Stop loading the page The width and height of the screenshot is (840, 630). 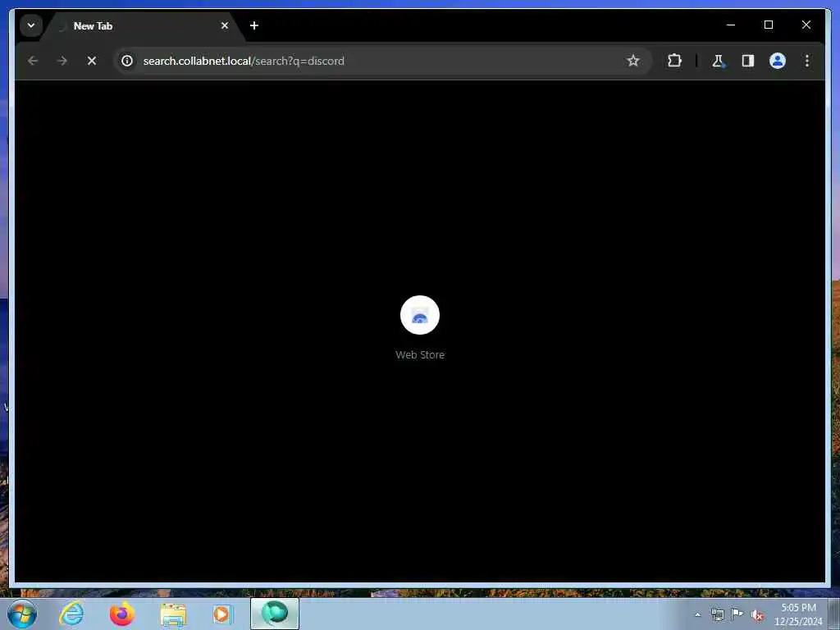pos(92,61)
